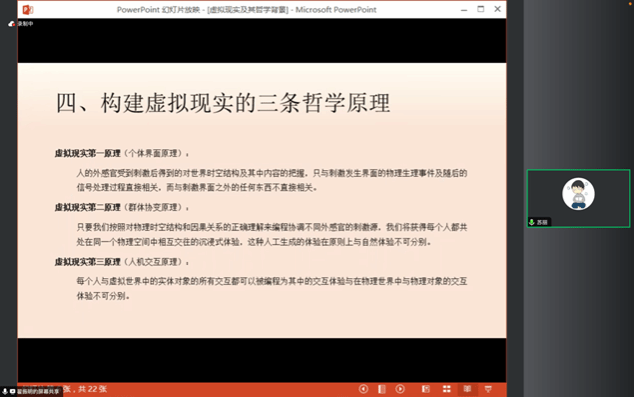Click the PowerPoint logo in title bar
The image size is (634, 397).
27,9
